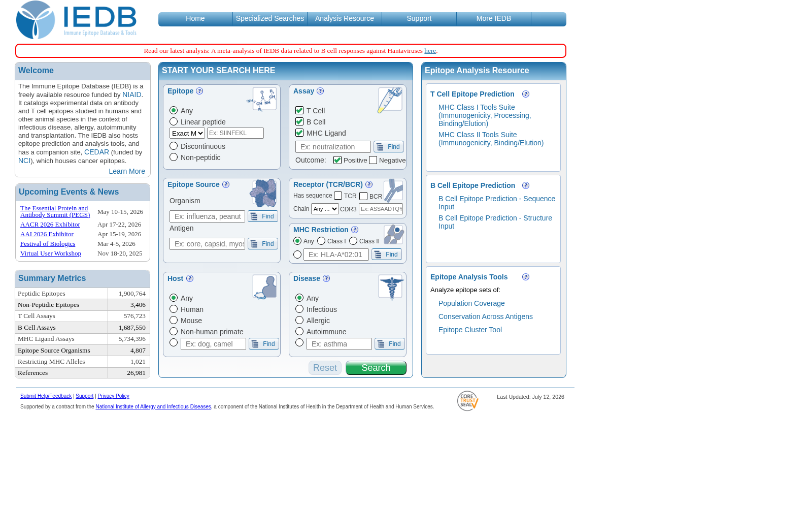Open the Virtual User Workshop link
Image resolution: width=812 pixels, height=508 pixels.
click(x=51, y=253)
